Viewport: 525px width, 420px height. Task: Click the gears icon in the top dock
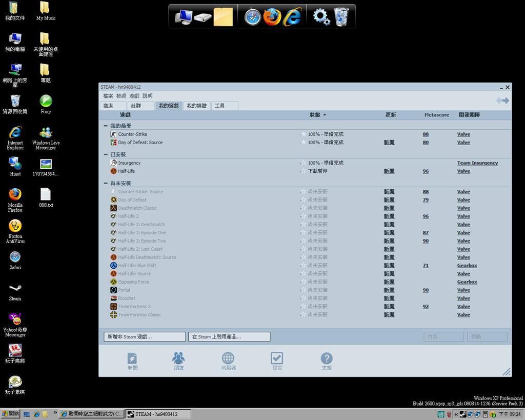point(321,17)
